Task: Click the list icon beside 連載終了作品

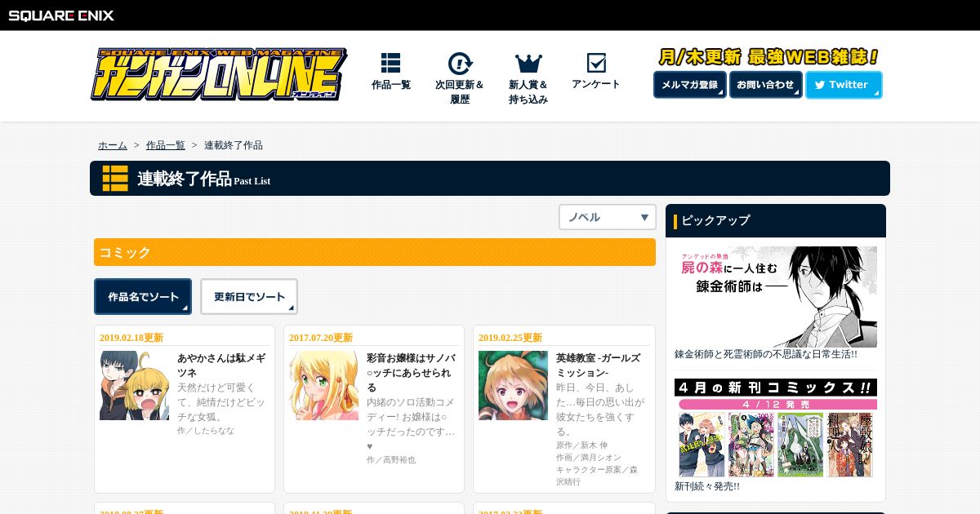Action: [x=115, y=178]
